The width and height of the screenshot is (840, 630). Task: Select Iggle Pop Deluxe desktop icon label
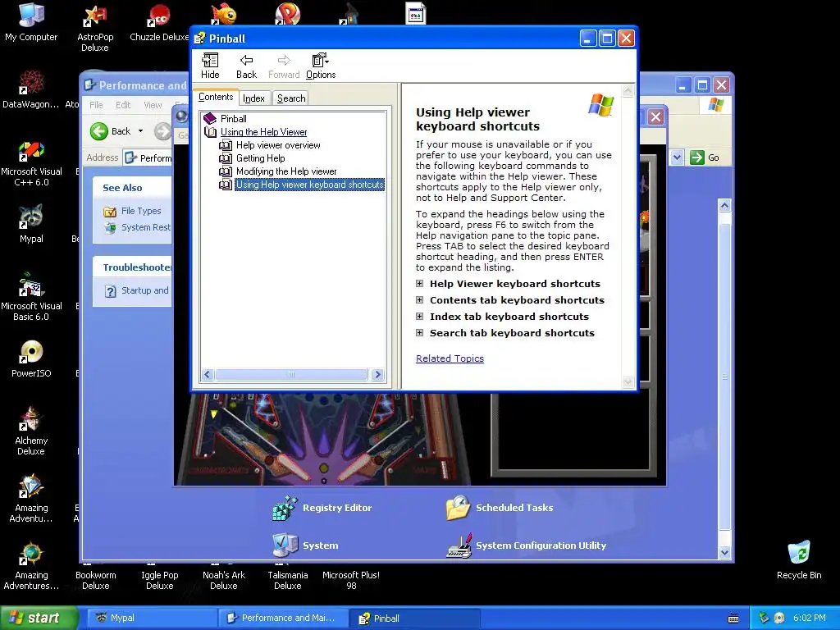[x=160, y=580]
